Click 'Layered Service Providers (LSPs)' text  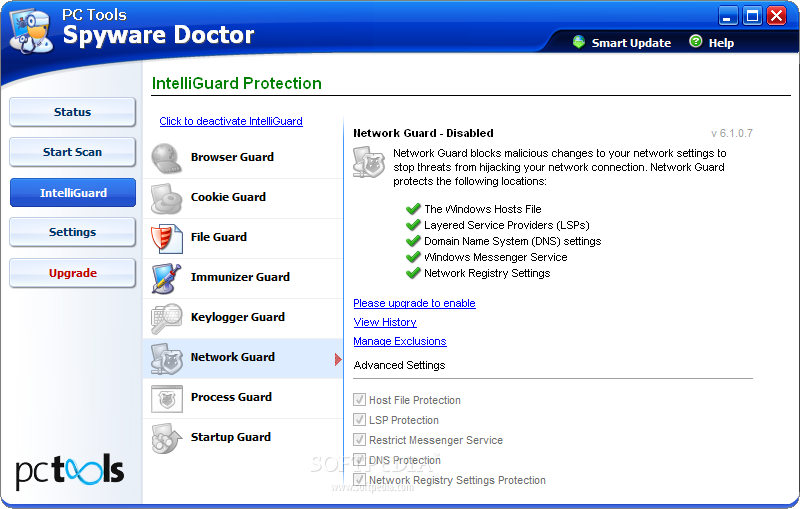[x=507, y=225]
